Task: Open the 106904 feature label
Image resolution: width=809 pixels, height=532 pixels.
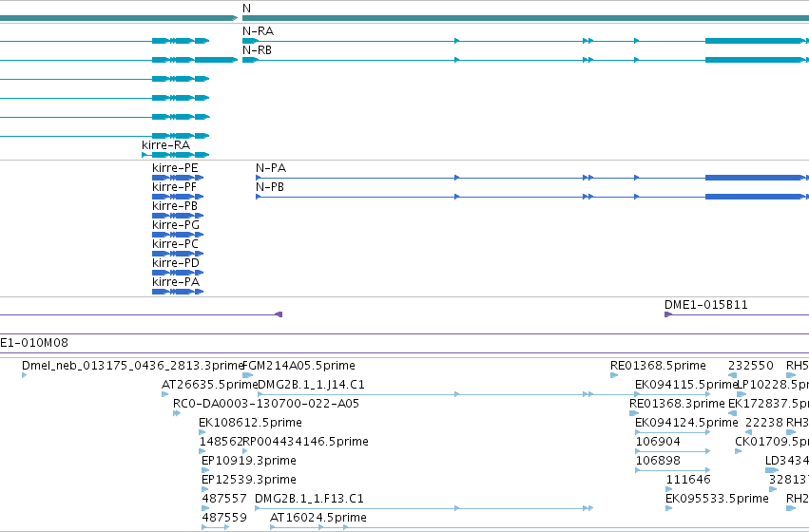Action: click(658, 442)
